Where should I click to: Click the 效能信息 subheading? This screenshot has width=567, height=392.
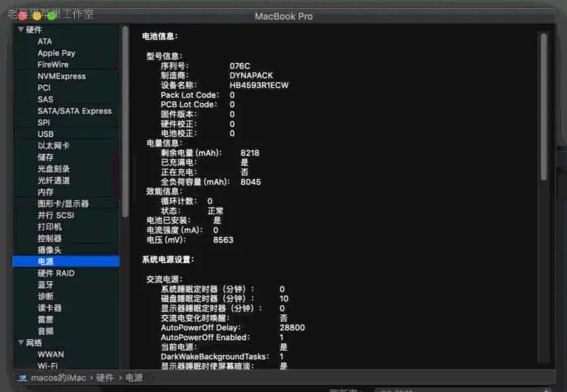164,192
